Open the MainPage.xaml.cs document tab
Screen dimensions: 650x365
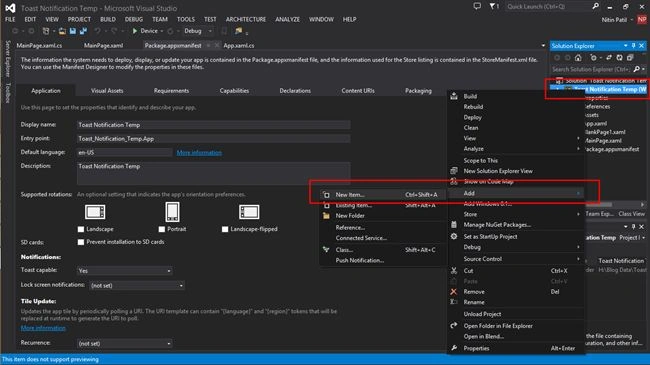(39, 46)
